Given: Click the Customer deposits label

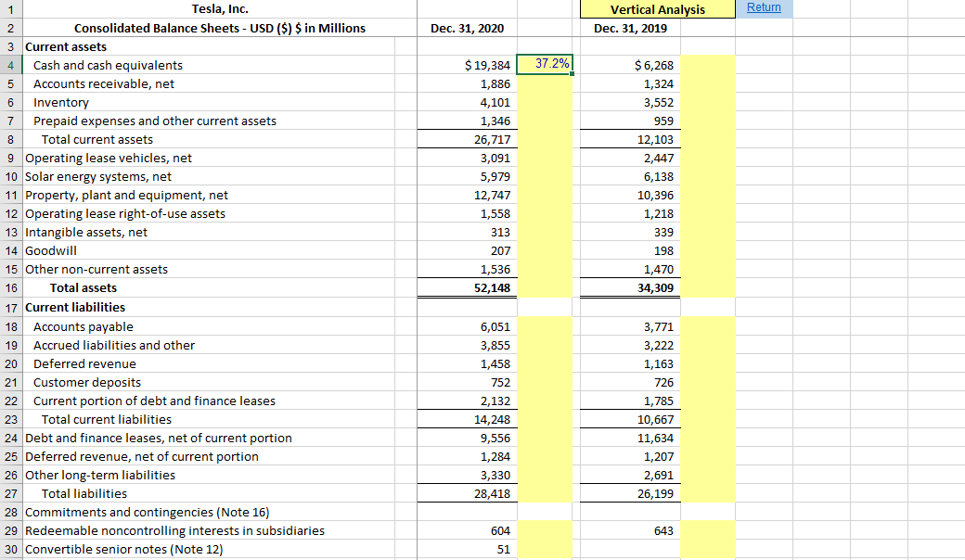Looking at the screenshot, I should (x=87, y=382).
